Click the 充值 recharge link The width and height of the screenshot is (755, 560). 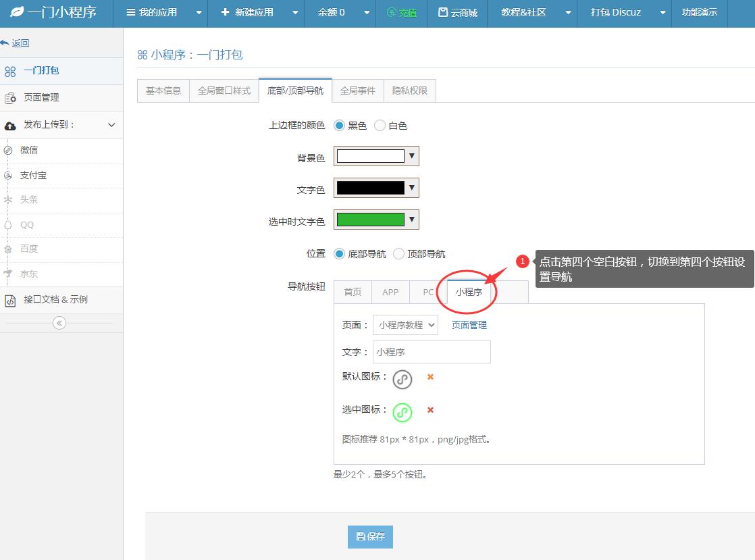point(402,12)
